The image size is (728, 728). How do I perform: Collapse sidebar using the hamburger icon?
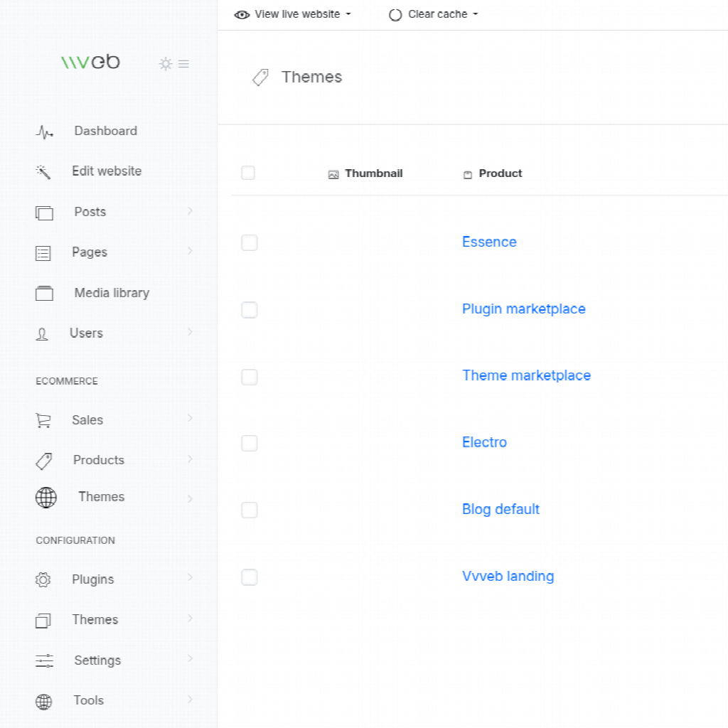pyautogui.click(x=183, y=64)
